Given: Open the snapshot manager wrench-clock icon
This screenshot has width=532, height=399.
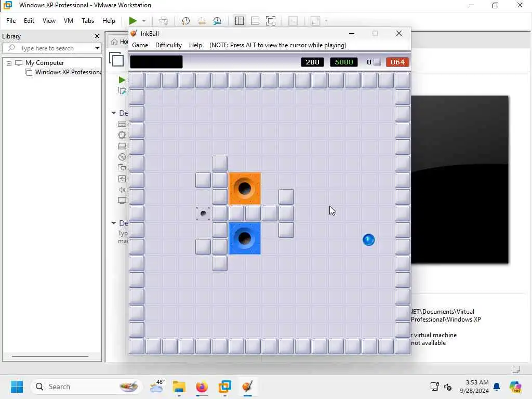Looking at the screenshot, I should point(217,21).
